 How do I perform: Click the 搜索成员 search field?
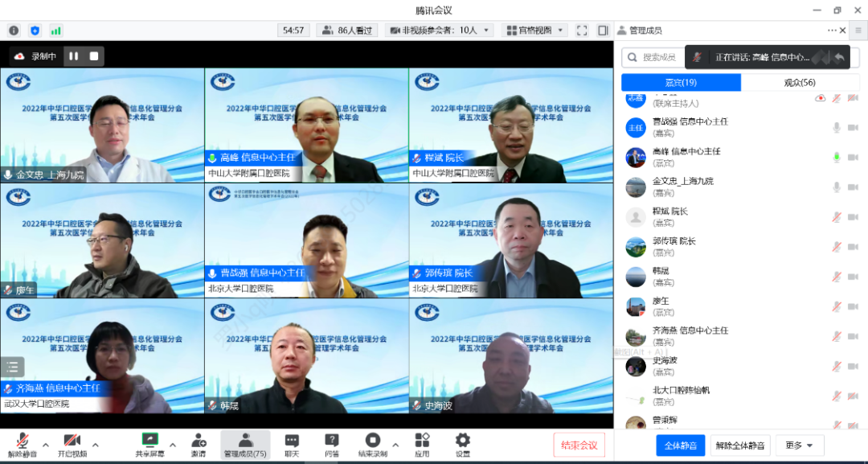coord(655,57)
